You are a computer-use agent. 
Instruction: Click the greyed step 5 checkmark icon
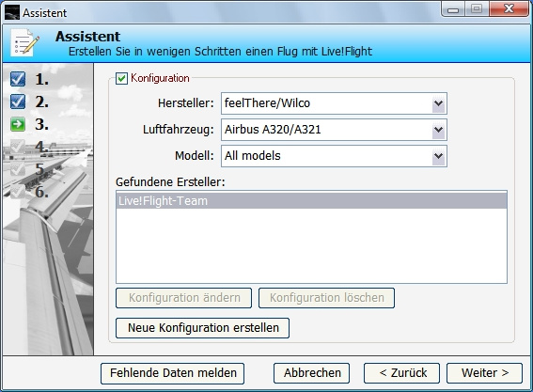pos(18,169)
